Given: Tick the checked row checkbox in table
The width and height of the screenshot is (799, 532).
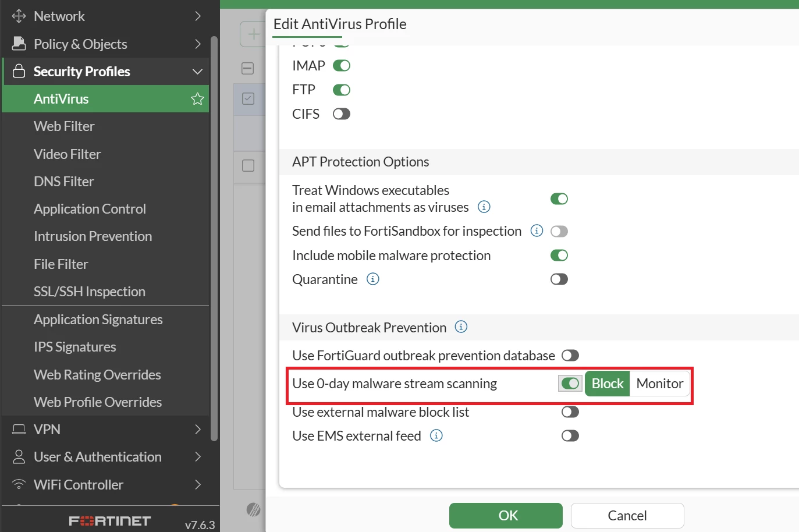Looking at the screenshot, I should click(x=248, y=99).
